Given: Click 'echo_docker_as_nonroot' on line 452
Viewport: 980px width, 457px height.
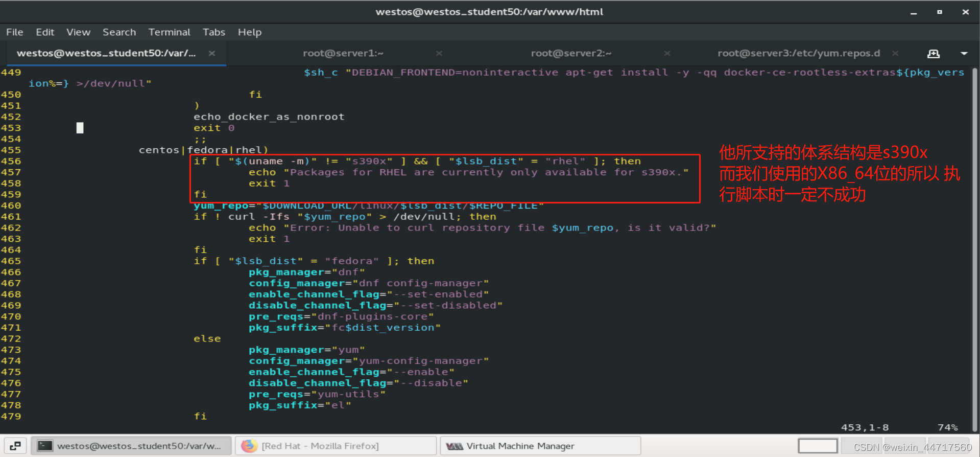Looking at the screenshot, I should [269, 117].
